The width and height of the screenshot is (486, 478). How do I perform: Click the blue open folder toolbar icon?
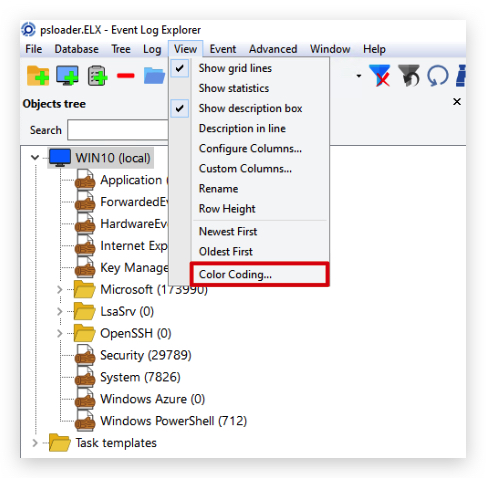154,76
